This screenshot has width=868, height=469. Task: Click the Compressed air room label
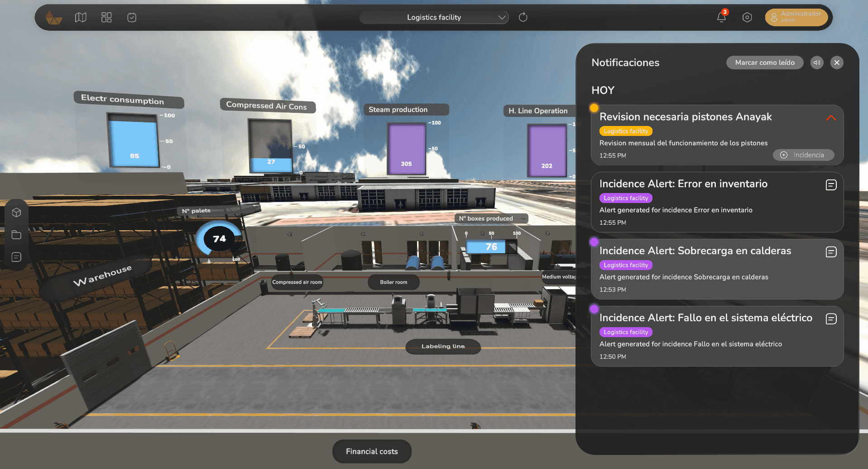tap(297, 282)
